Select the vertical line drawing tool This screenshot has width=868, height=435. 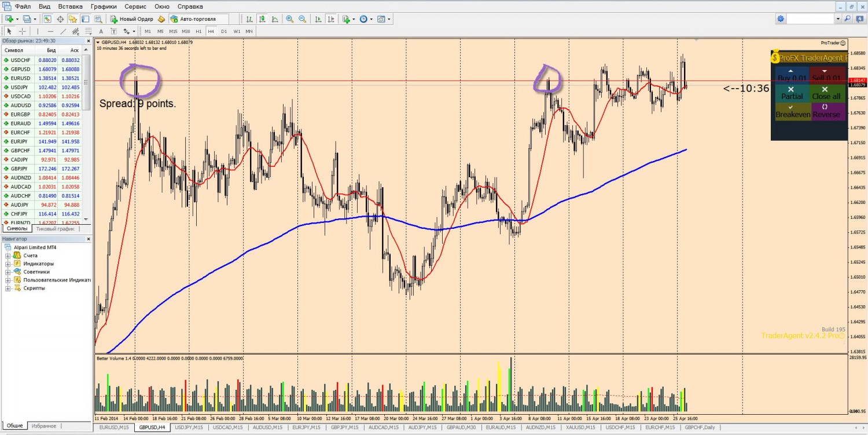tap(38, 31)
